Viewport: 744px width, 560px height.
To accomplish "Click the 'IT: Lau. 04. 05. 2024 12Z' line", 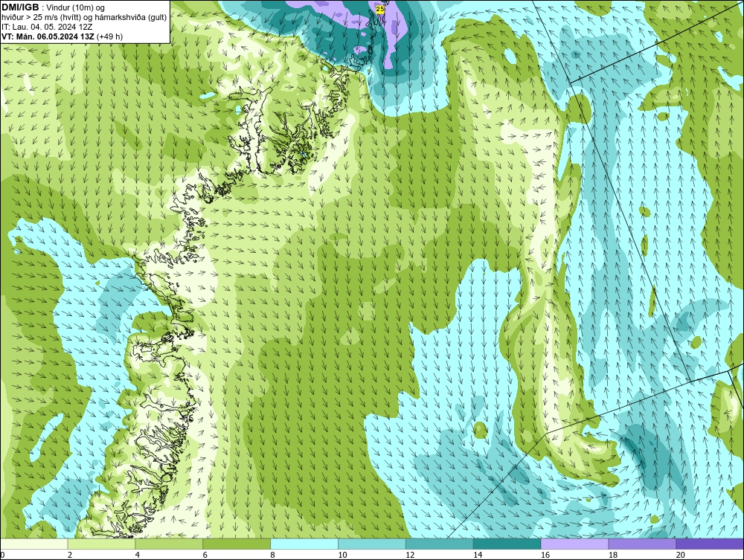I will click(45, 27).
